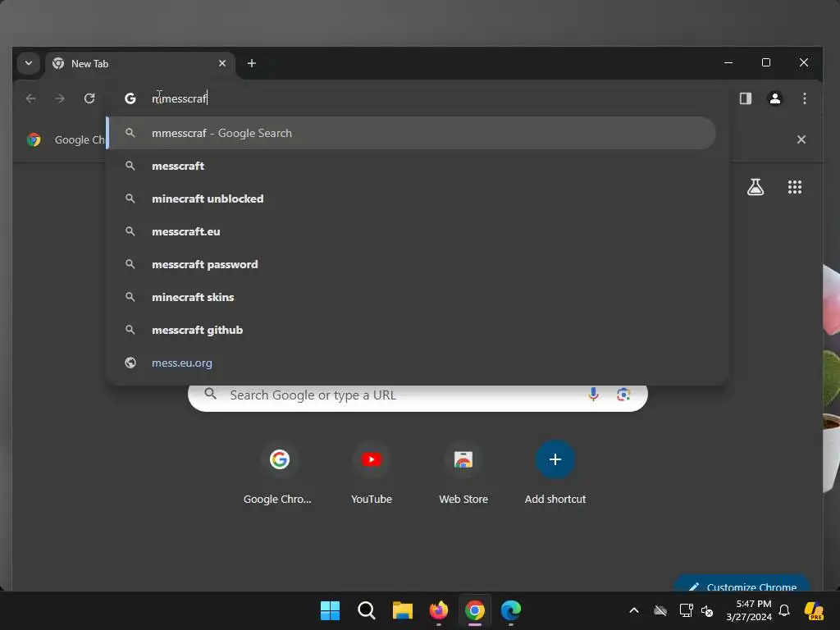Click Customize Chrome button

(x=742, y=585)
